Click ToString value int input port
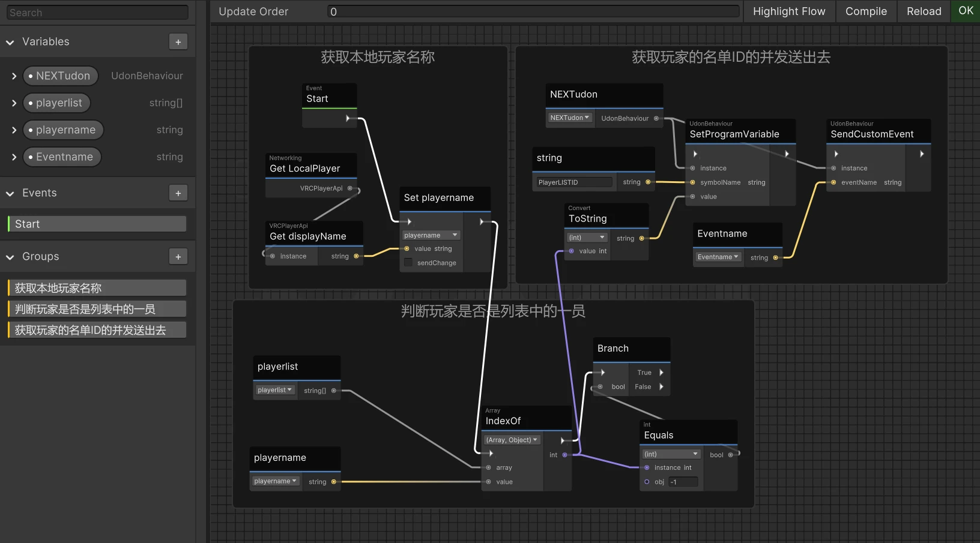The image size is (980, 543). [x=572, y=251]
